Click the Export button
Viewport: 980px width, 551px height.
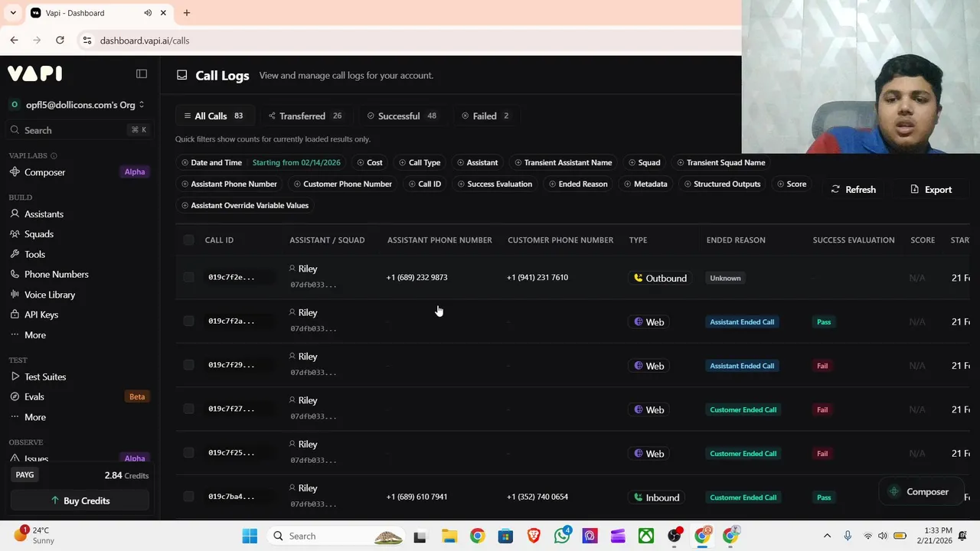click(x=931, y=190)
